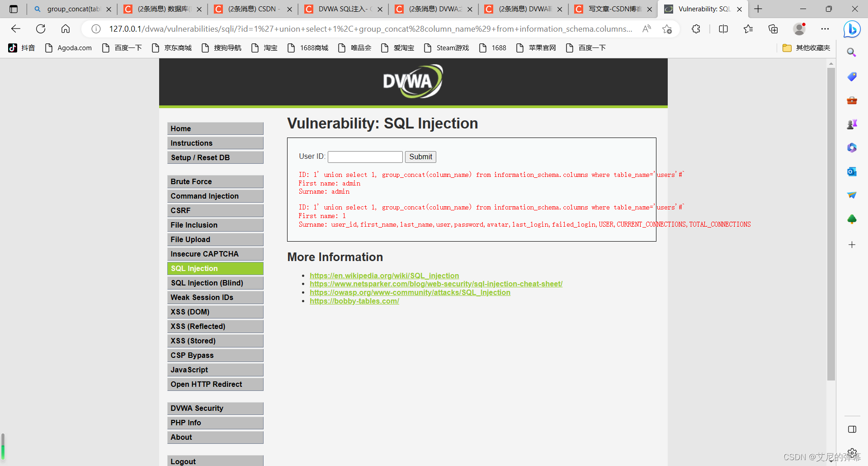Click the page vertical scrollbar

[x=831, y=224]
